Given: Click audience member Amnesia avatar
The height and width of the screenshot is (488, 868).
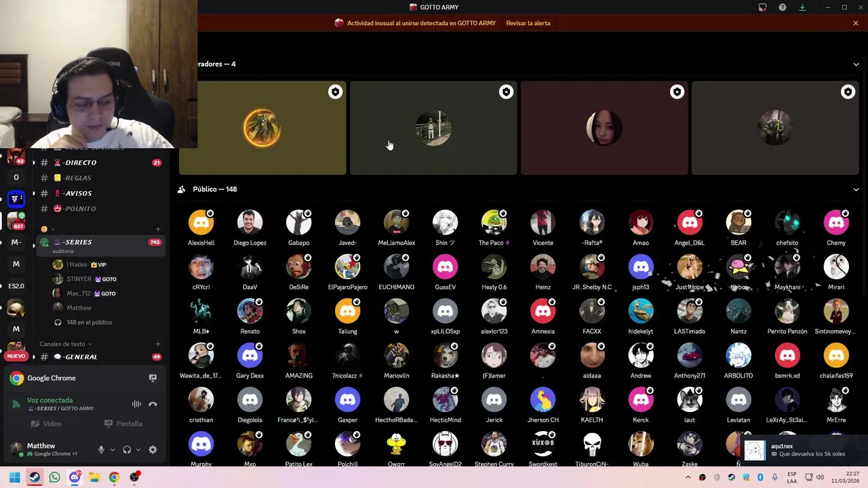Looking at the screenshot, I should pos(542,311).
